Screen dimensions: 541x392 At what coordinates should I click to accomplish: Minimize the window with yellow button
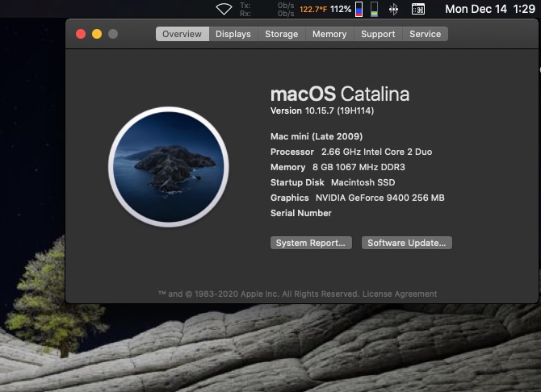tap(97, 34)
